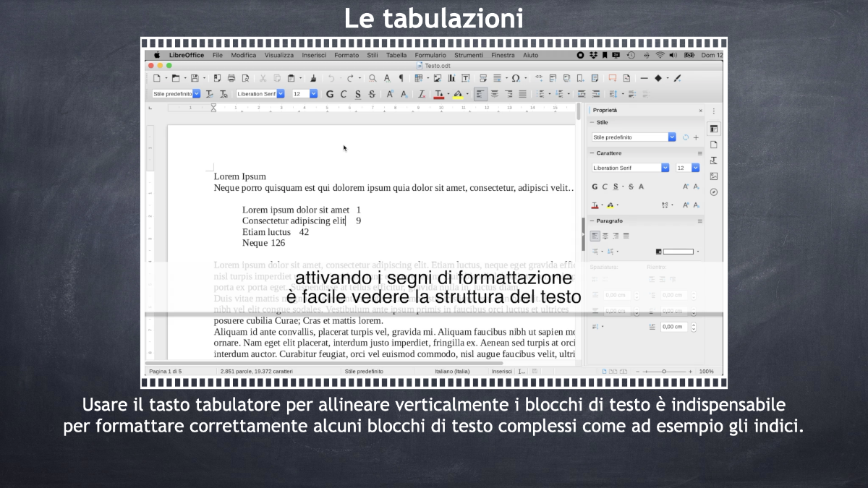Screen dimensions: 868x488
Task: Toggle formatting marks pilcrow icon
Action: (x=401, y=78)
